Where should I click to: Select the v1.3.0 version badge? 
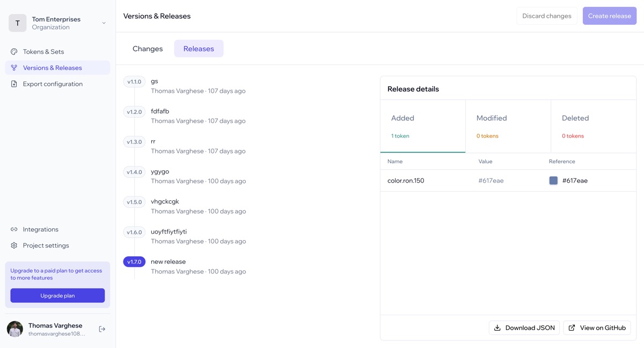tap(134, 142)
